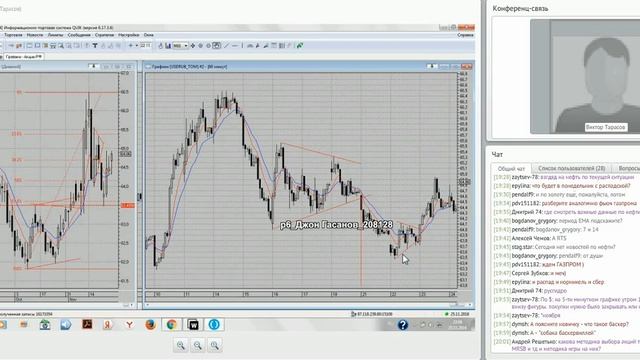Click the number field in the toolbar
The width and height of the screenshot is (640, 360).
coord(146,45)
